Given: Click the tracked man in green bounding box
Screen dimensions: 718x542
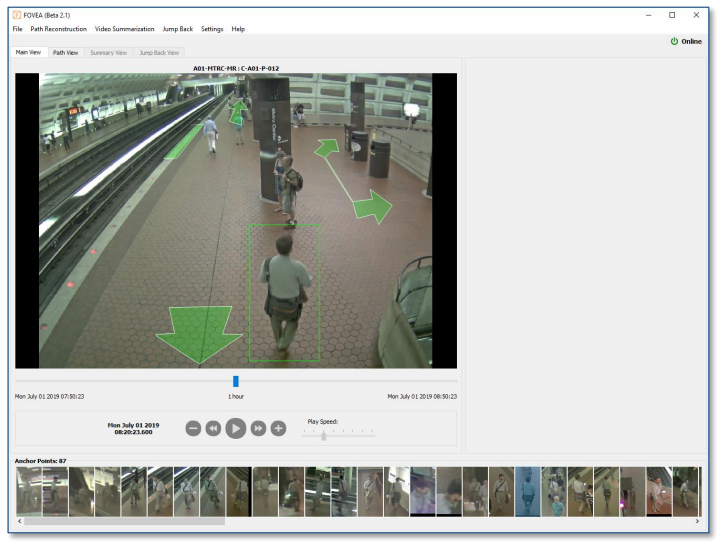Looking at the screenshot, I should point(284,293).
